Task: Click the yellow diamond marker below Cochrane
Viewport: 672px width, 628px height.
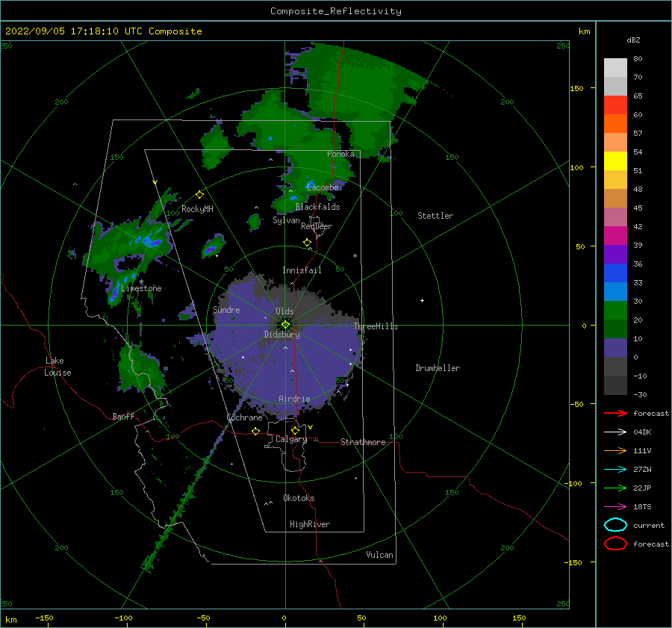Action: tap(256, 431)
